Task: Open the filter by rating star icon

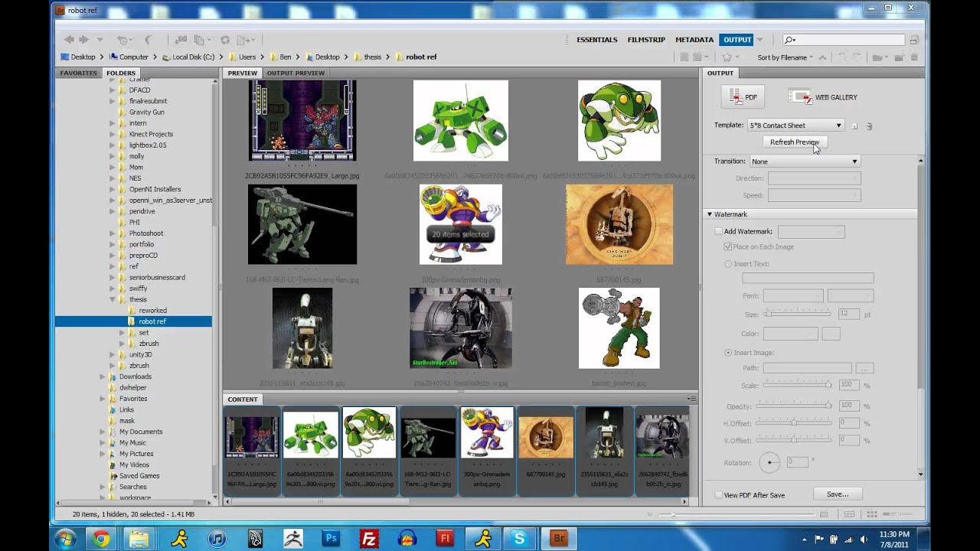Action: tap(730, 57)
